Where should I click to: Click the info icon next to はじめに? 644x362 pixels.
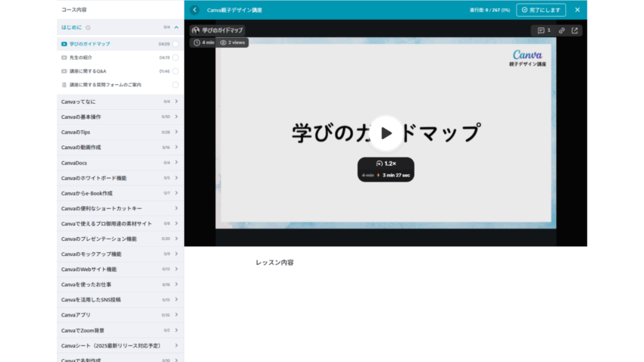[88, 27]
